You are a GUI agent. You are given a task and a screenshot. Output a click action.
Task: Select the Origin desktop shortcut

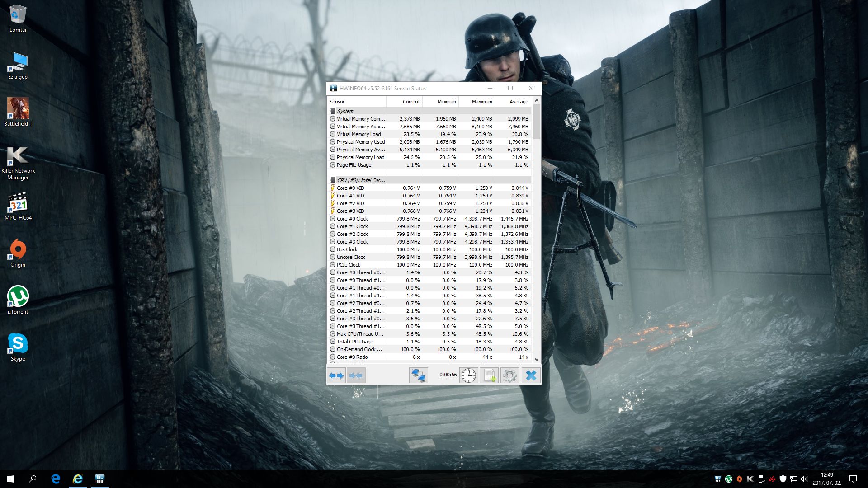tap(18, 253)
